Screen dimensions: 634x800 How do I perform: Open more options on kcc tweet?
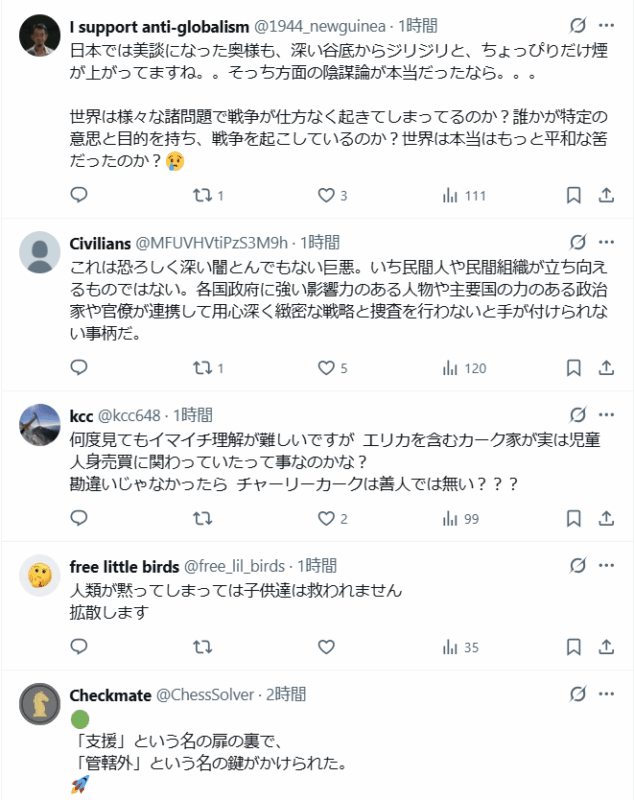pos(607,414)
